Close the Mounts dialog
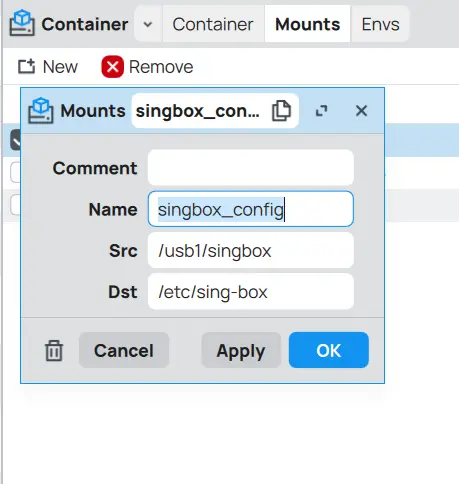 coord(361,111)
